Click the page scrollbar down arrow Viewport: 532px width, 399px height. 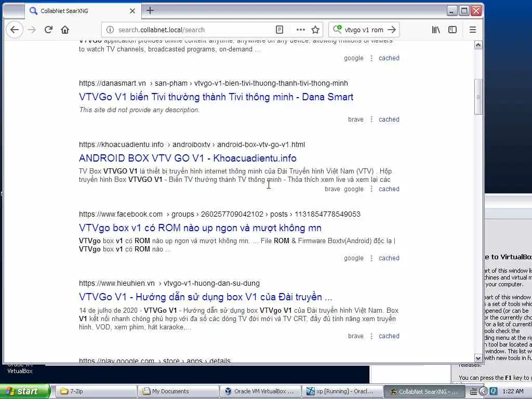478,358
